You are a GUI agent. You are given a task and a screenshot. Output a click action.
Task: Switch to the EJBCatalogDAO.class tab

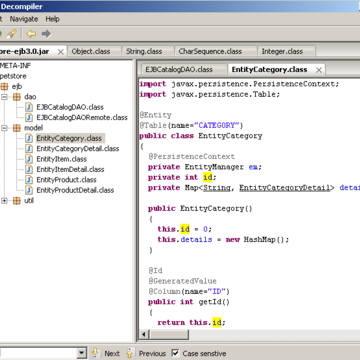coord(179,70)
